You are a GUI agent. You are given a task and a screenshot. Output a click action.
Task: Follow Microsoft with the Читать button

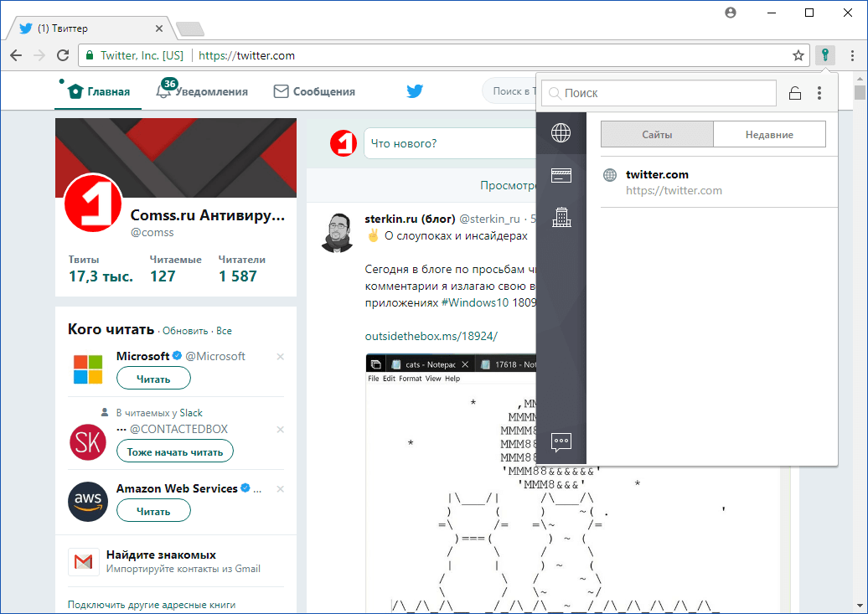point(153,379)
